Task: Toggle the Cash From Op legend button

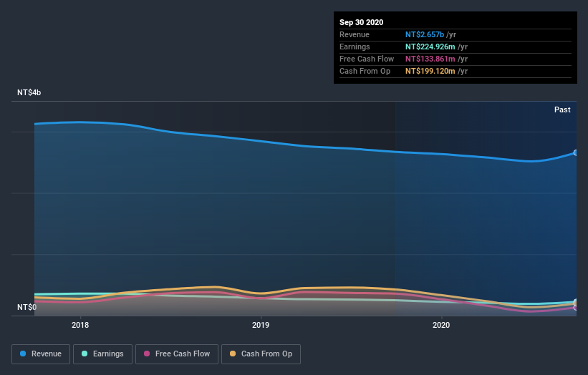Action: click(x=261, y=354)
